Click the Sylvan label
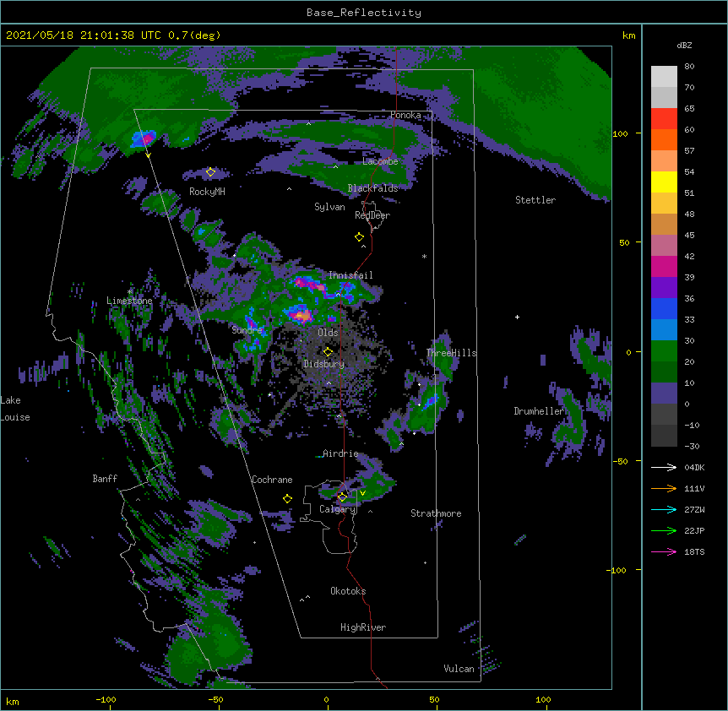The image size is (728, 711). (329, 207)
